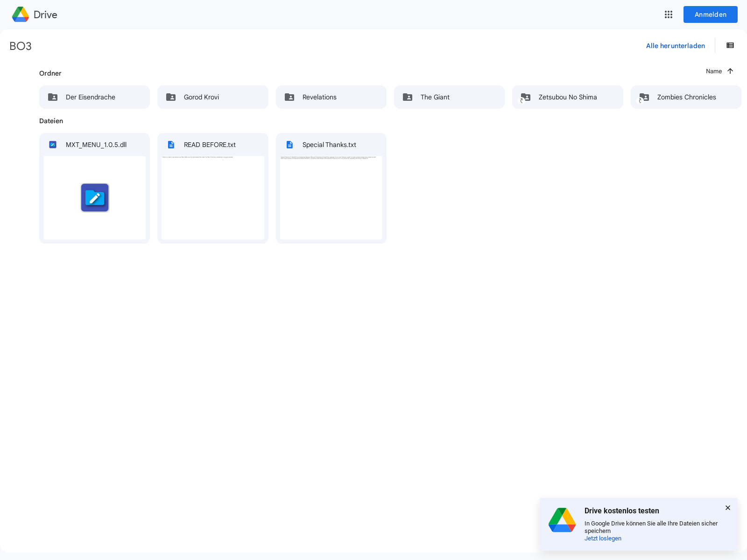747x560 pixels.
Task: Open the READ BEFORE.txt preview thumbnail
Action: coord(213,197)
